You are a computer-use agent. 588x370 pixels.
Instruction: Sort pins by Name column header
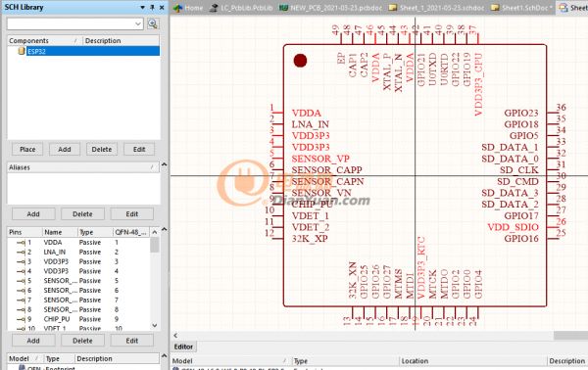pos(60,232)
